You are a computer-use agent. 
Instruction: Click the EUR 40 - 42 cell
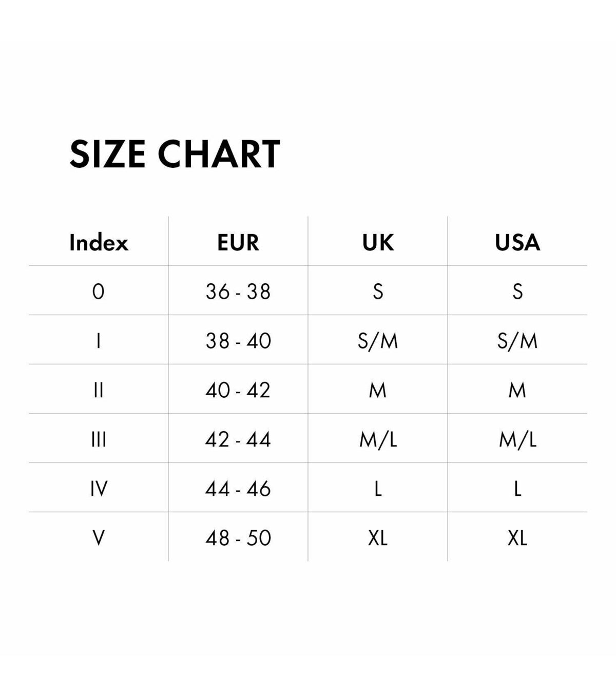(238, 390)
